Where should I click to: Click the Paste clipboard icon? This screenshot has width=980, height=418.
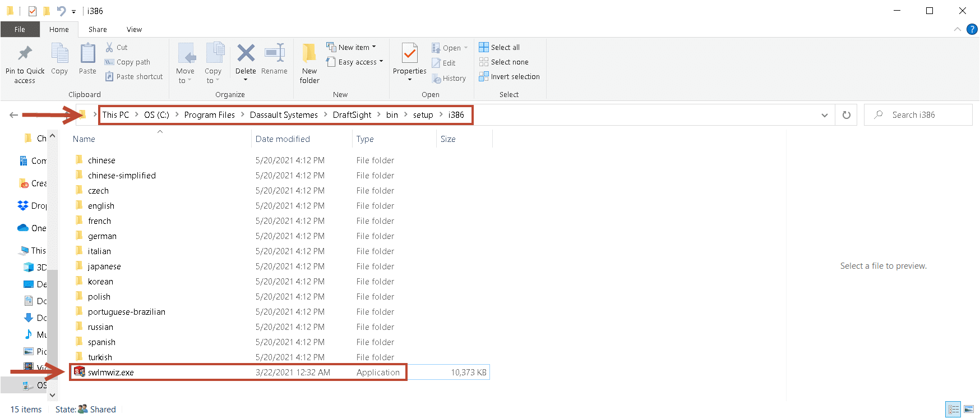[x=87, y=54]
